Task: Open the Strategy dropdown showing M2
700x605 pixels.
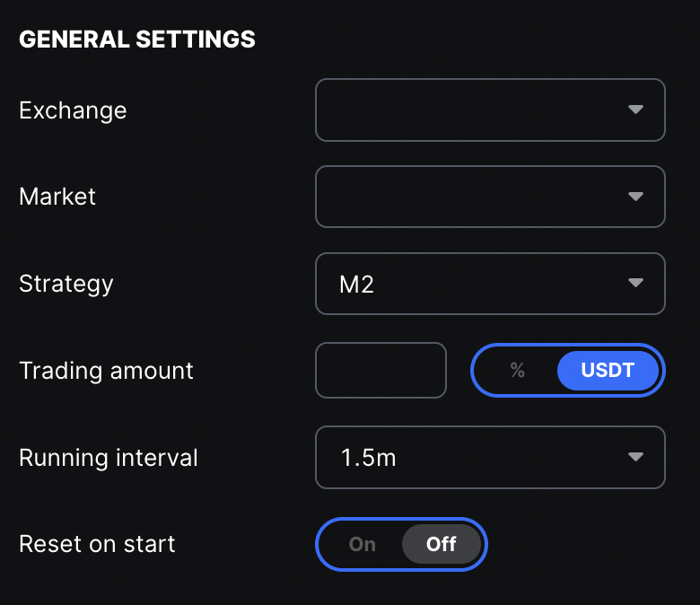Action: click(x=476, y=284)
